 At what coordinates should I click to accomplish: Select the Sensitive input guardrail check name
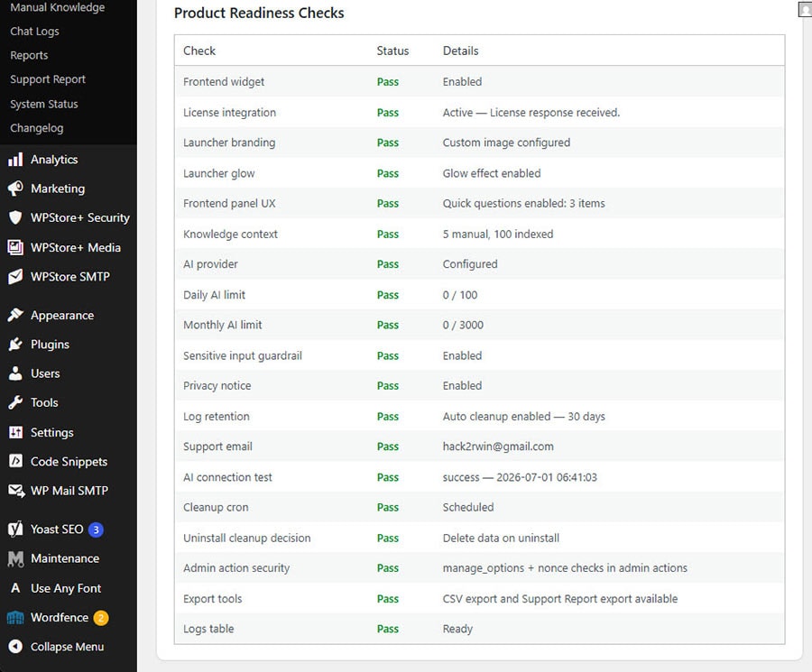pyautogui.click(x=243, y=355)
